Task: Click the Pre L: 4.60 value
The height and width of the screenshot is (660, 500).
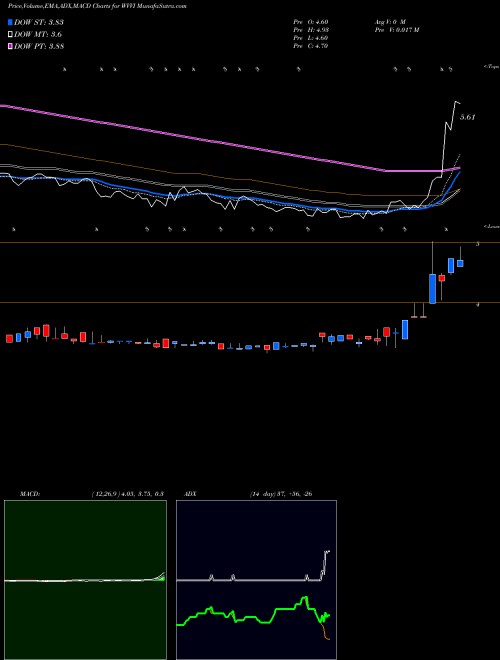Action: [x=311, y=38]
